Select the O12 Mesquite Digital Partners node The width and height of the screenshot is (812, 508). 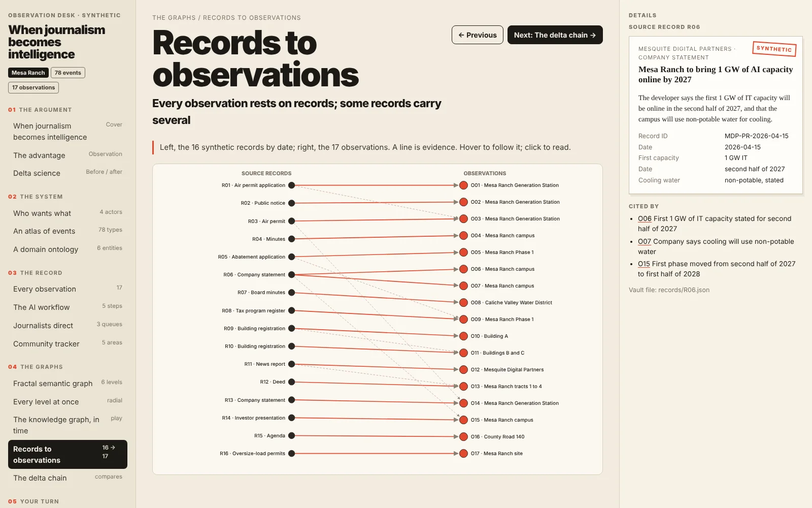tap(463, 370)
